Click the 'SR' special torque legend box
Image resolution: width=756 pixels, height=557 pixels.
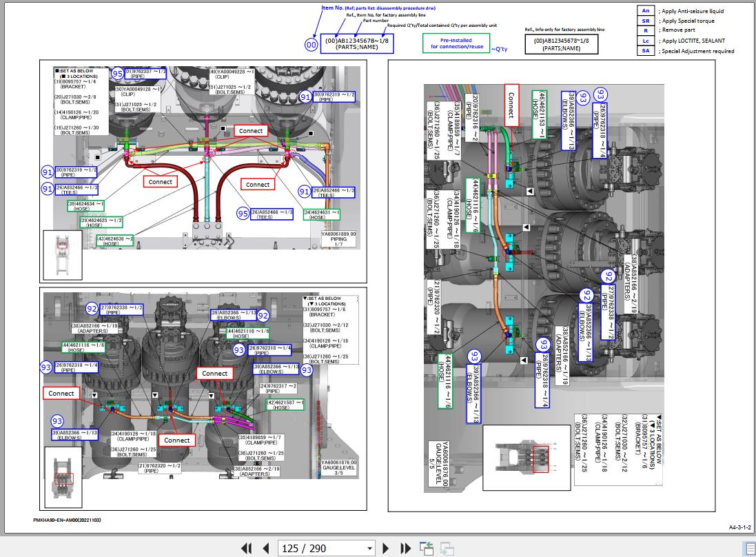tap(645, 21)
